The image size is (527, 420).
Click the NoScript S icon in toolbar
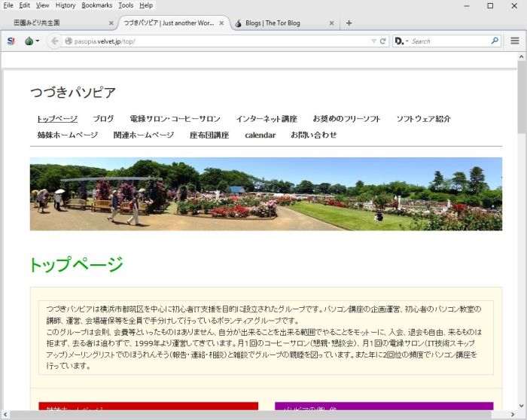pos(11,41)
